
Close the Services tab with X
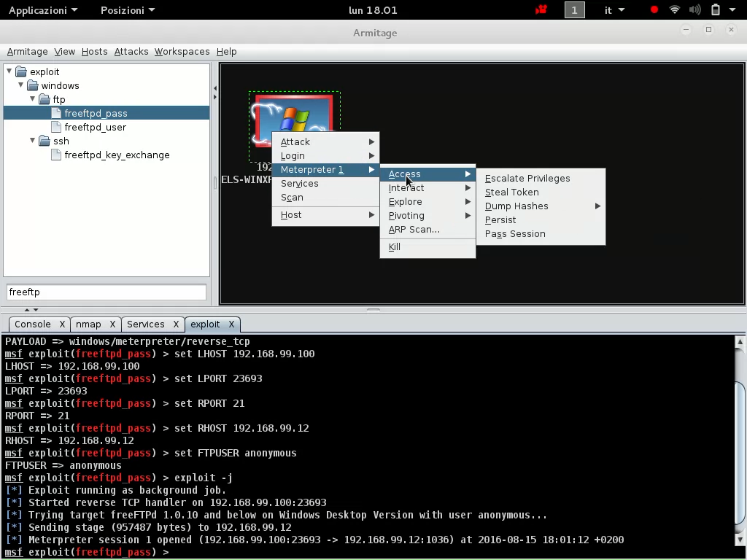[176, 324]
